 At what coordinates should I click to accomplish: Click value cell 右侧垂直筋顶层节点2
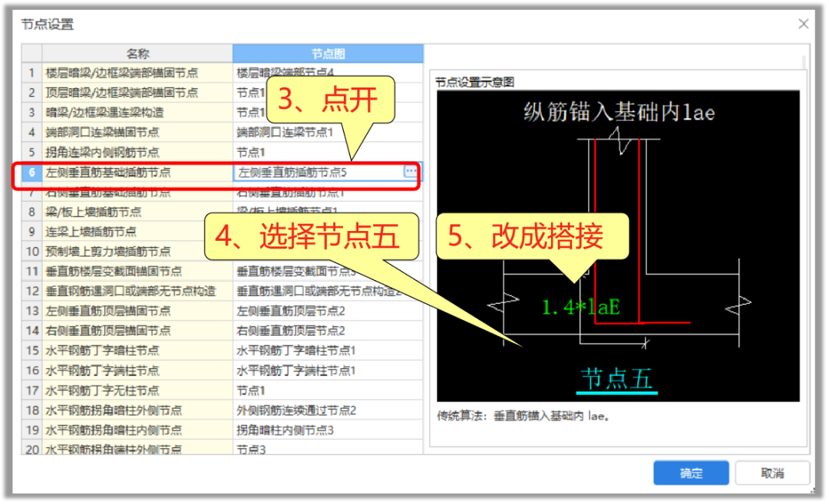point(328,331)
